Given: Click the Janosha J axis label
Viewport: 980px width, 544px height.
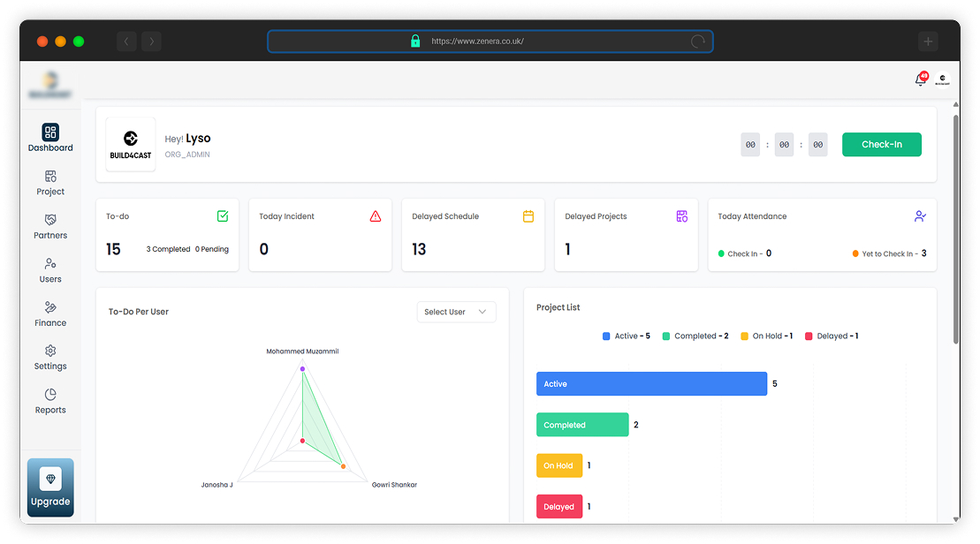Looking at the screenshot, I should [217, 485].
